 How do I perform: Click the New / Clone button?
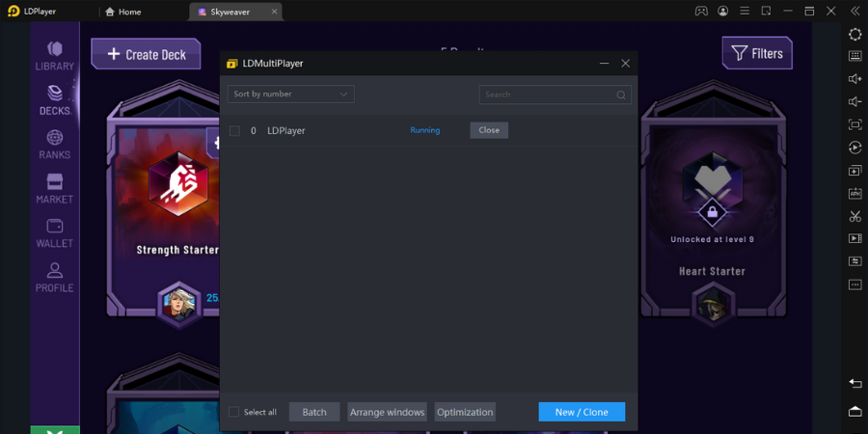pyautogui.click(x=582, y=412)
